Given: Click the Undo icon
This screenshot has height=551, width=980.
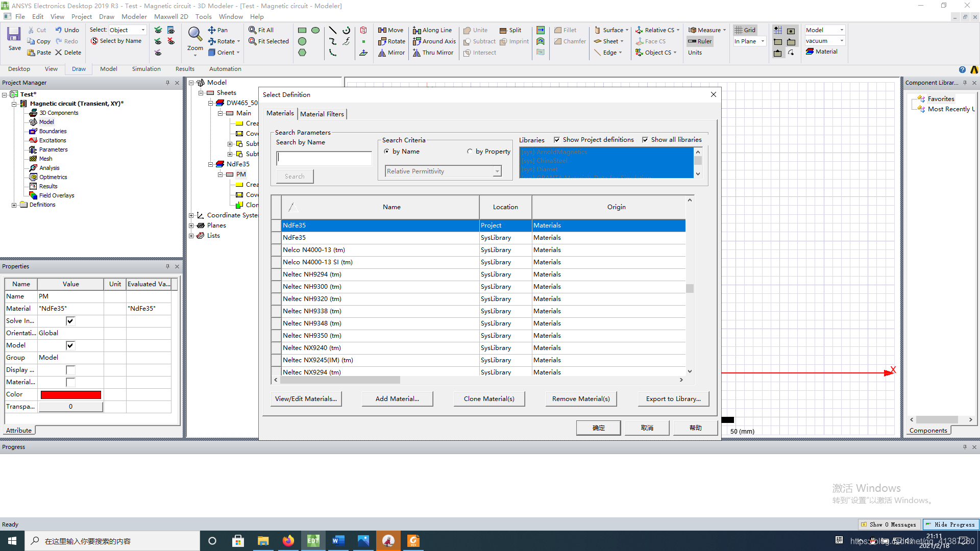Looking at the screenshot, I should 59,30.
